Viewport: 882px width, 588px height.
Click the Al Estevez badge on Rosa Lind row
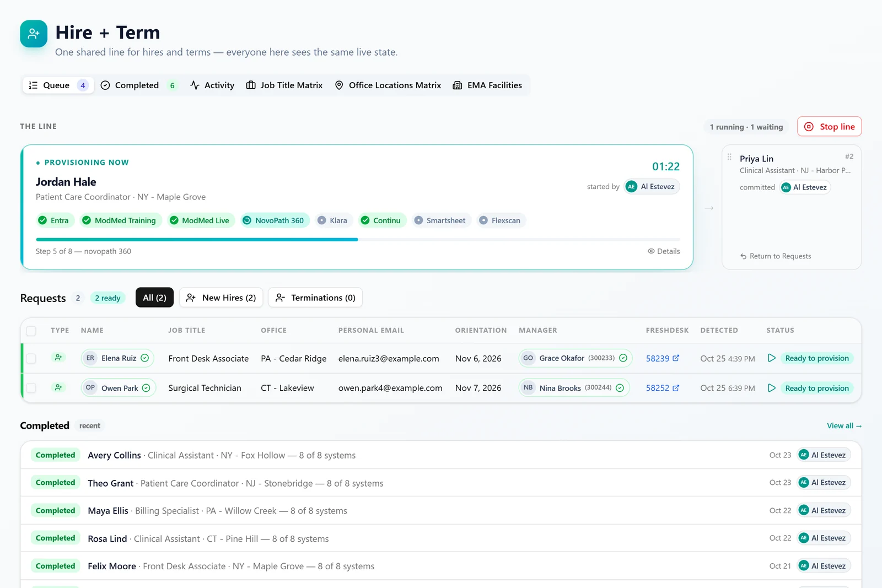click(x=824, y=538)
